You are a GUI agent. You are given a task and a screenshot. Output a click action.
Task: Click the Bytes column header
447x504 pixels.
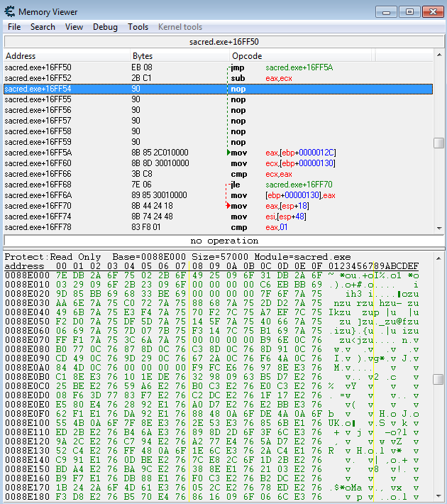(177, 56)
